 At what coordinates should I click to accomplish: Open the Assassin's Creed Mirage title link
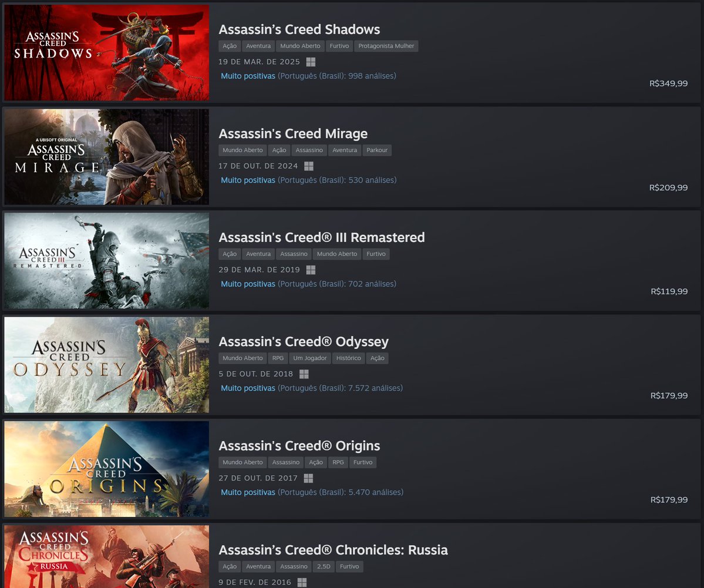pyautogui.click(x=293, y=134)
